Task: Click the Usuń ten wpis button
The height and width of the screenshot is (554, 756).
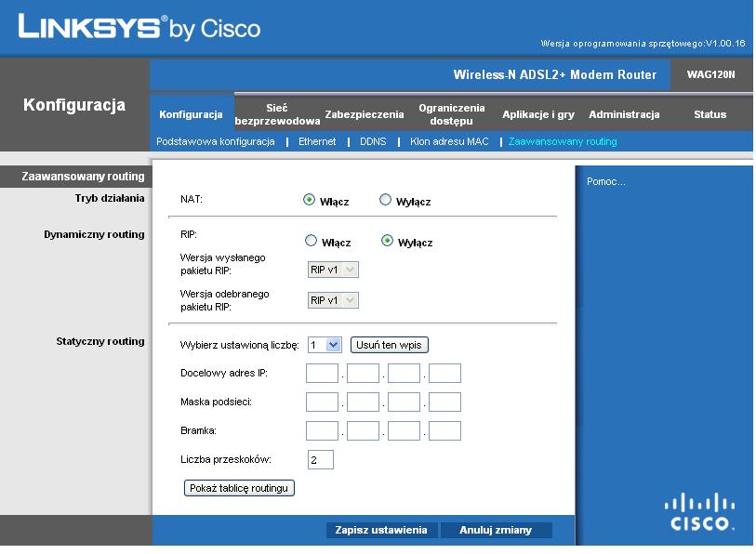Action: (389, 345)
